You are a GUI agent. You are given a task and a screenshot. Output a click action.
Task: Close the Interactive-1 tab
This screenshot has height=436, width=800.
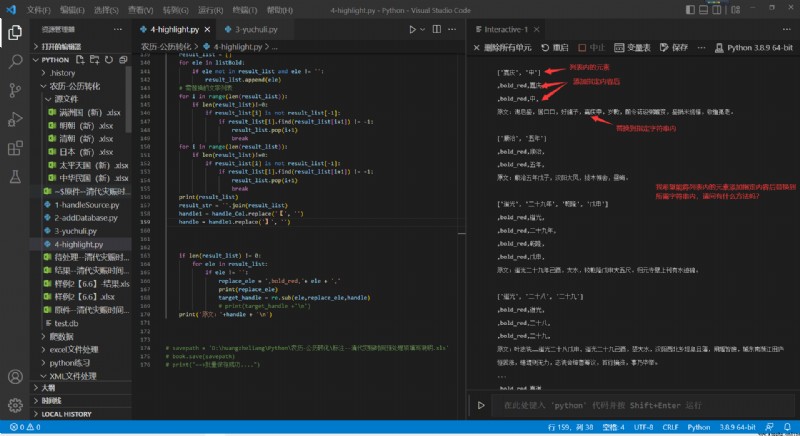[536, 30]
